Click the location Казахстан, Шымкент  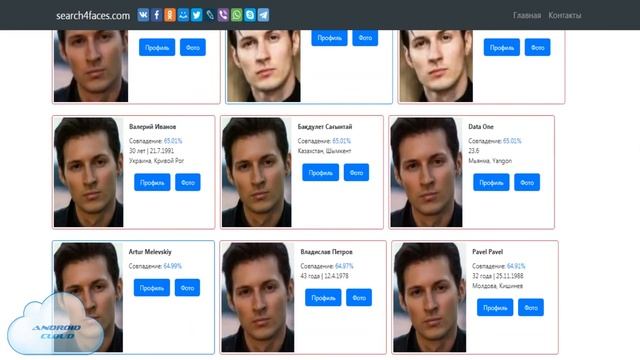click(x=324, y=151)
